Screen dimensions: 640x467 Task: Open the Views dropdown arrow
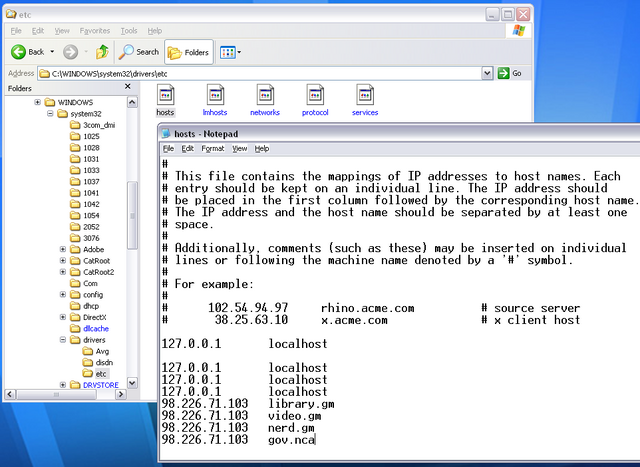click(x=239, y=52)
